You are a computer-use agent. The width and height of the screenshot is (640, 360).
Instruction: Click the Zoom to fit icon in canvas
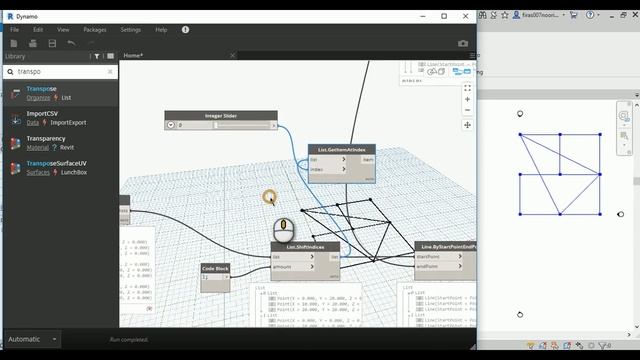point(468,88)
